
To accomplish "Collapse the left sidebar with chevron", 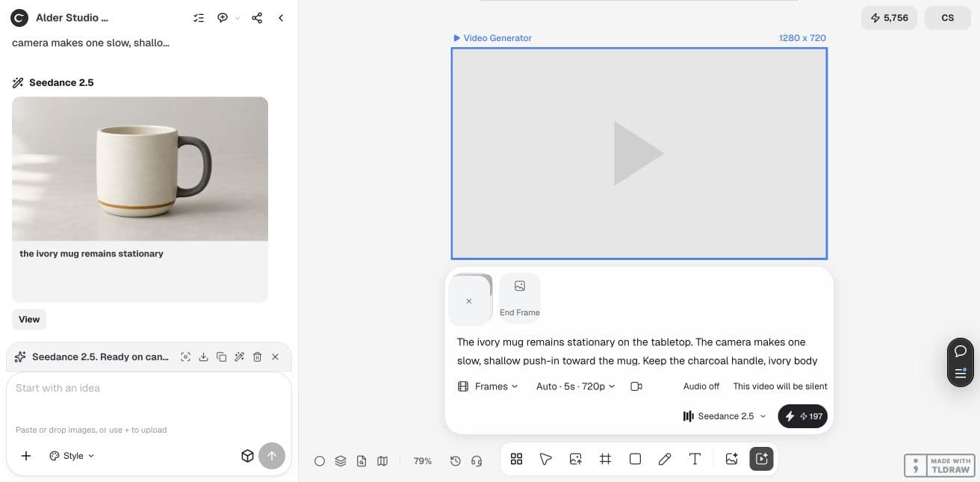I will [281, 18].
